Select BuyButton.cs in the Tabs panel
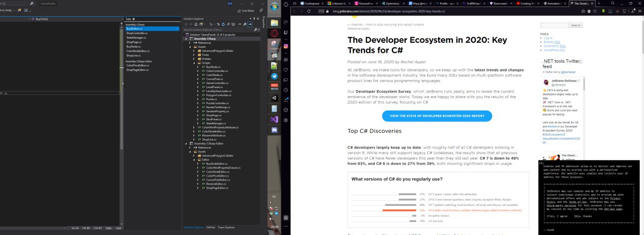The image size is (644, 235). 151,29
